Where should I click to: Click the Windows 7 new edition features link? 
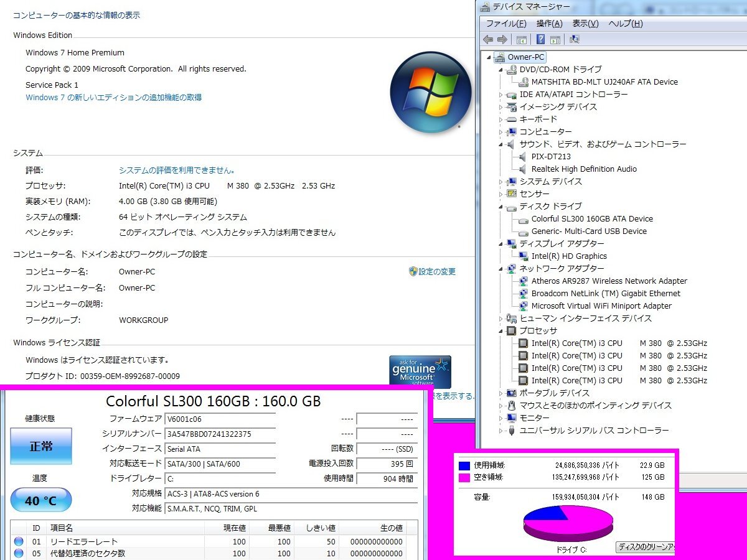(114, 98)
